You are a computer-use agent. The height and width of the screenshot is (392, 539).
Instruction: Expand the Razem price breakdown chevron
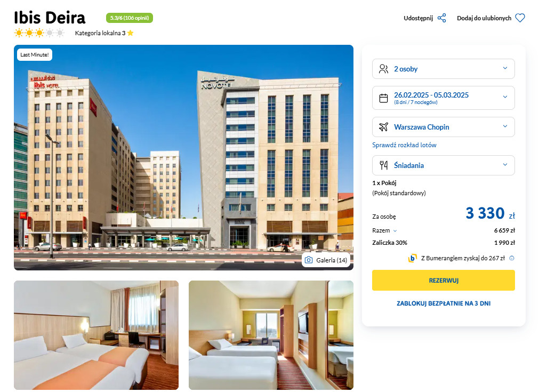[395, 231]
